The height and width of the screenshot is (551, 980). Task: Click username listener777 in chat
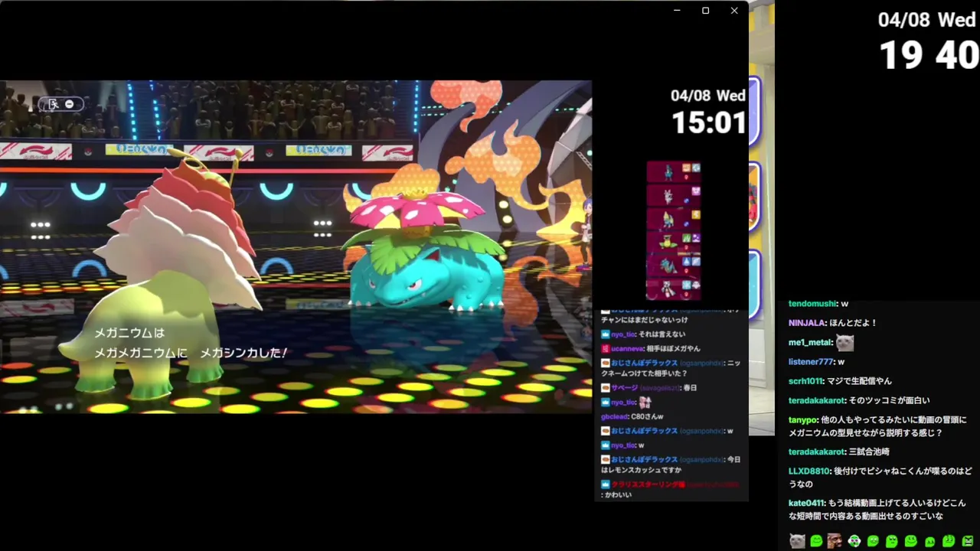pyautogui.click(x=811, y=362)
